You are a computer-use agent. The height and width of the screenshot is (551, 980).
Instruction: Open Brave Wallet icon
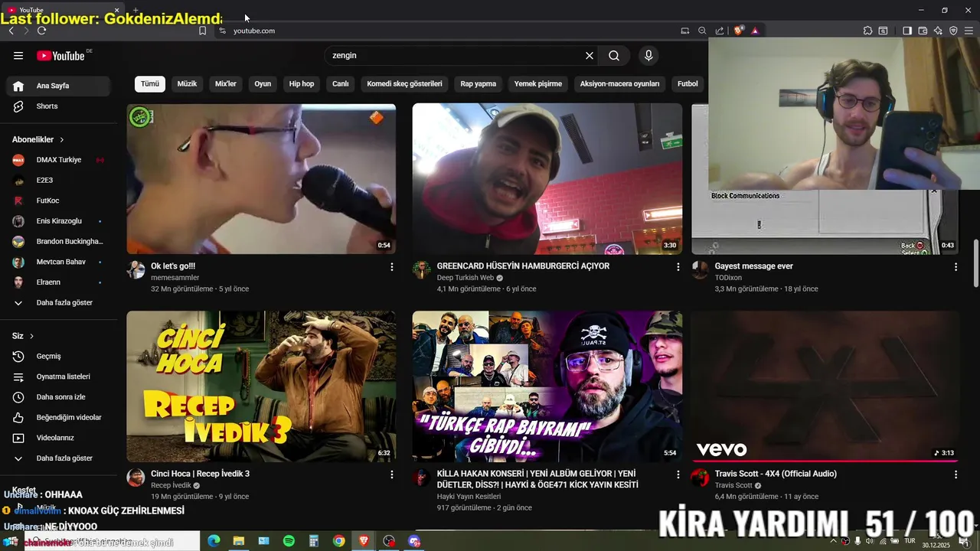click(923, 31)
